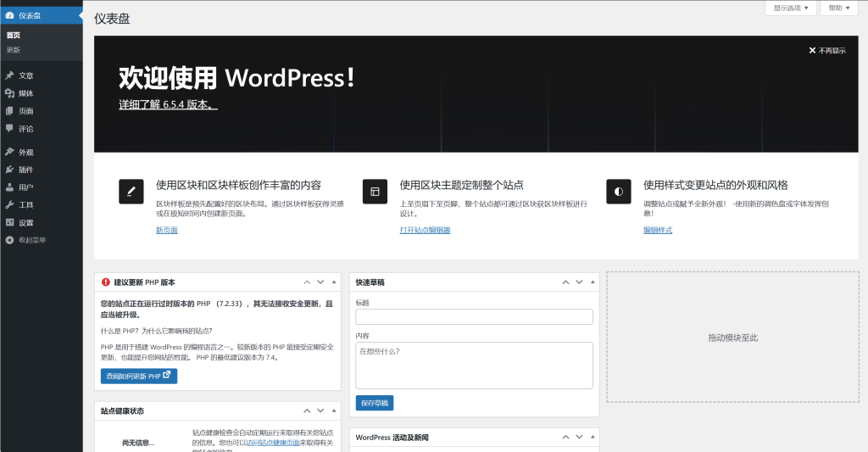Viewport: 868px width, 452px height.
Task: Click the settings icon next to 设置
Action: (9, 222)
